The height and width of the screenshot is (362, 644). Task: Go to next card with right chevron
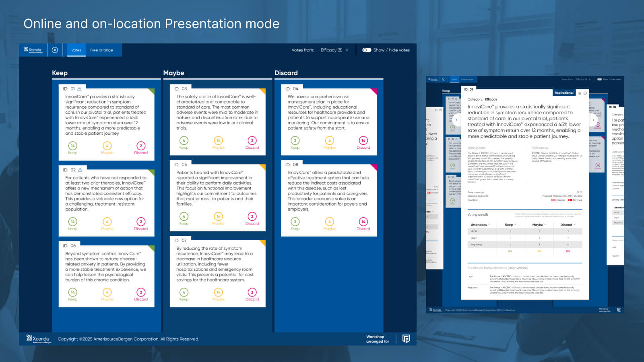(593, 120)
